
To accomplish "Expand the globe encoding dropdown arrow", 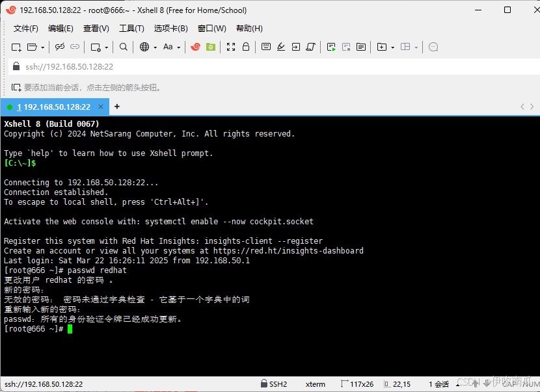I will [155, 47].
